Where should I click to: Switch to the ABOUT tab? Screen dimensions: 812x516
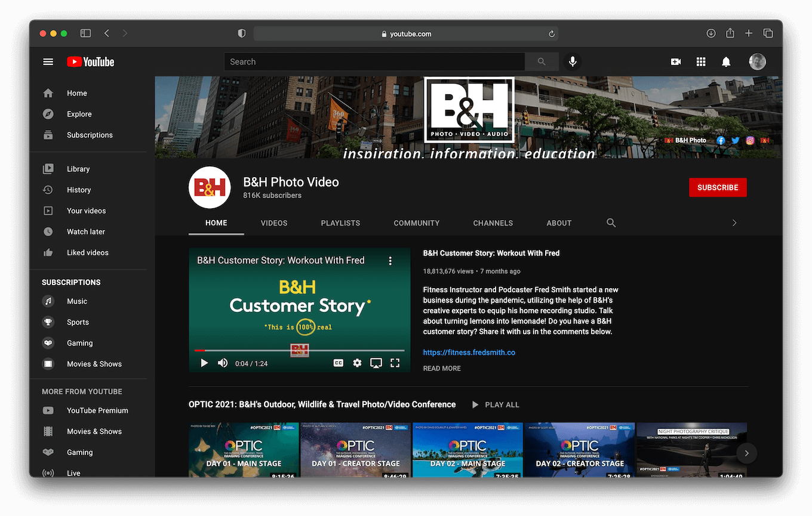(559, 223)
